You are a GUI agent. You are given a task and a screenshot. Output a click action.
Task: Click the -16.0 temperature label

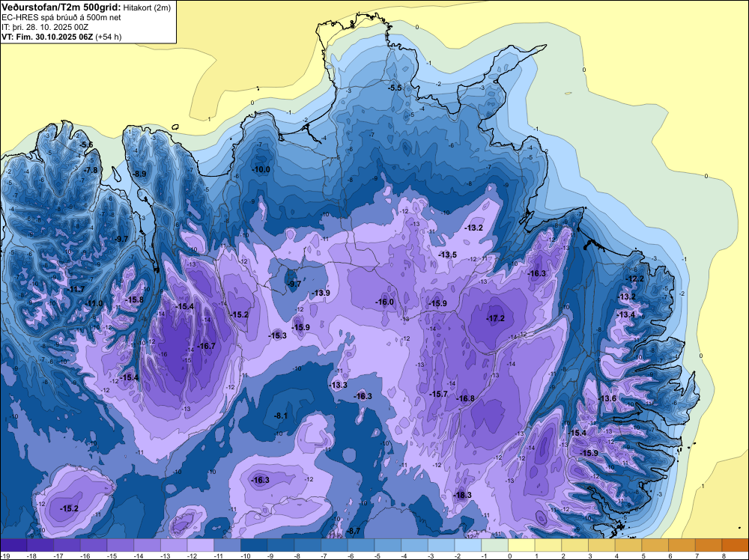click(x=384, y=302)
